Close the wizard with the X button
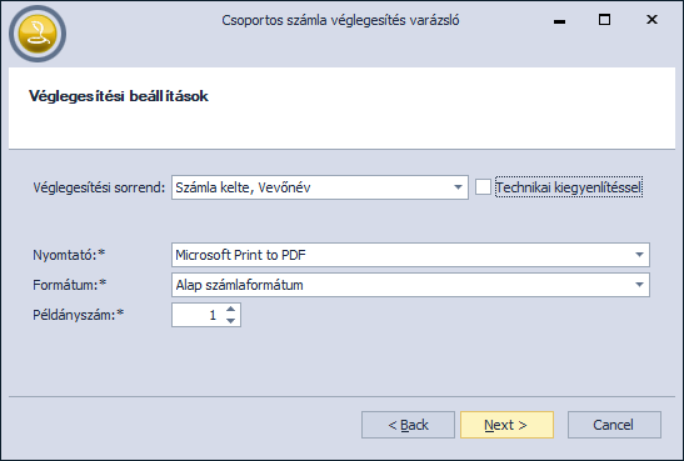 pyautogui.click(x=652, y=19)
